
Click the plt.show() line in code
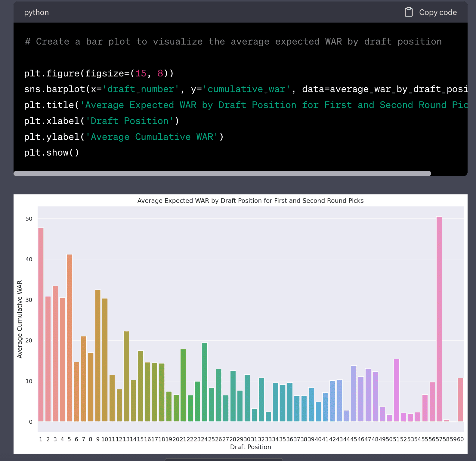coord(51,153)
